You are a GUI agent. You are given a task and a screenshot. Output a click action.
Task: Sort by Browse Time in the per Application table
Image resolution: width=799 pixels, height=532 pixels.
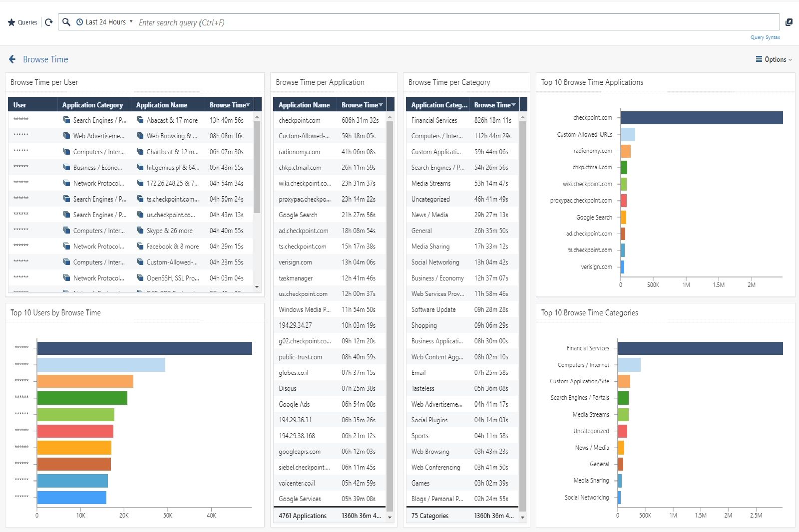point(362,105)
